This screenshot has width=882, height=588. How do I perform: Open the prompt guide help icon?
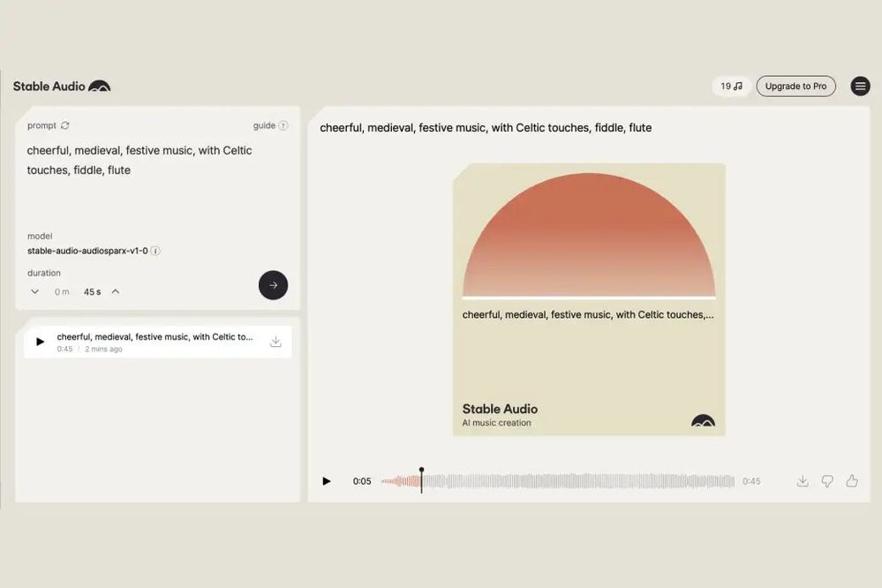click(283, 125)
